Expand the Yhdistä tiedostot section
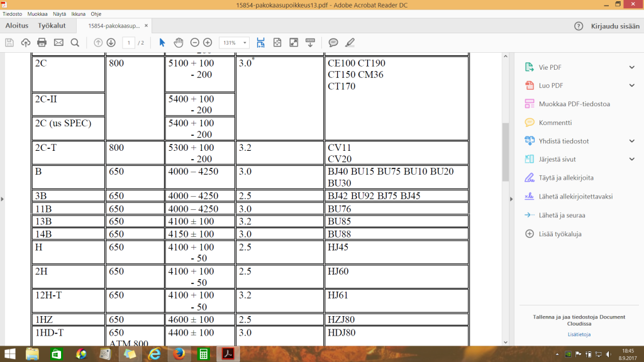Image resolution: width=644 pixels, height=362 pixels. click(631, 141)
